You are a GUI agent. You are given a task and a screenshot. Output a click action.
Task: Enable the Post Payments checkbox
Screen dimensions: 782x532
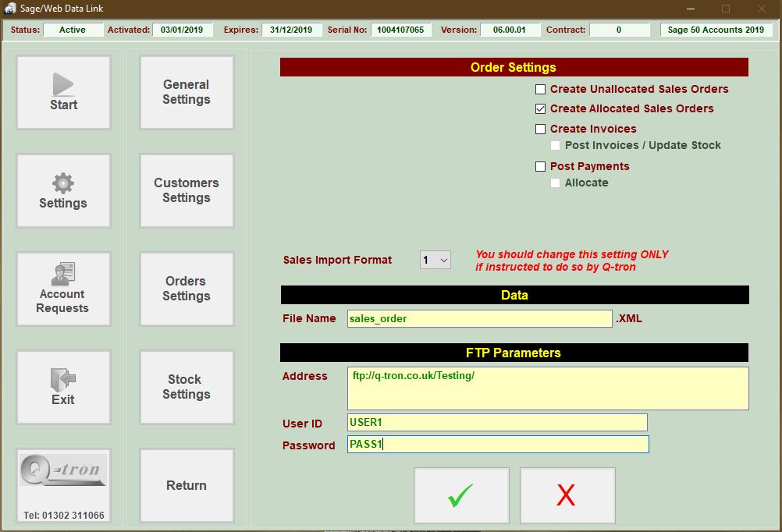[540, 166]
